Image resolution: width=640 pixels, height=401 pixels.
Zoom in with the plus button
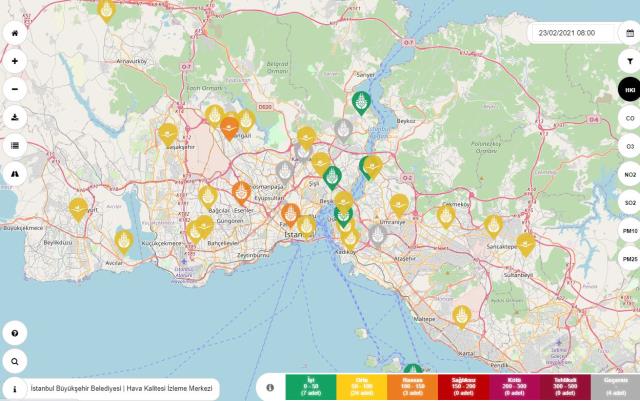(x=15, y=61)
